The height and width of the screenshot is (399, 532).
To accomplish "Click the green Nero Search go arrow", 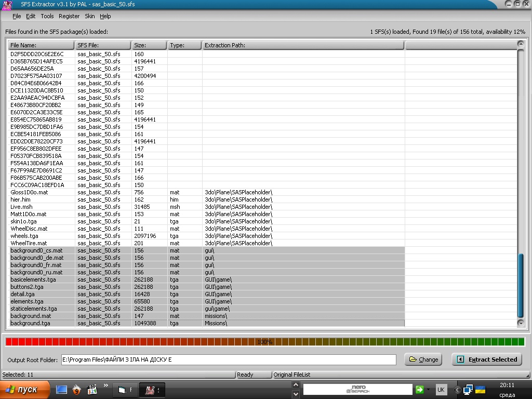I will click(420, 390).
